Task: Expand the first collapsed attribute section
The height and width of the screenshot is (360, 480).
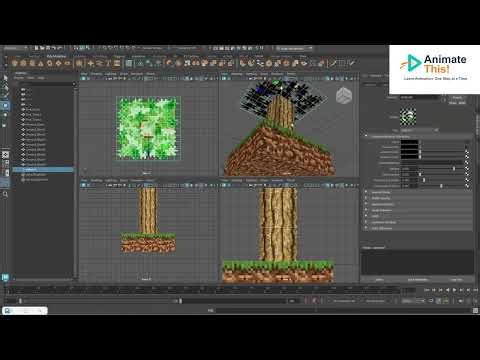Action: [x=366, y=192]
